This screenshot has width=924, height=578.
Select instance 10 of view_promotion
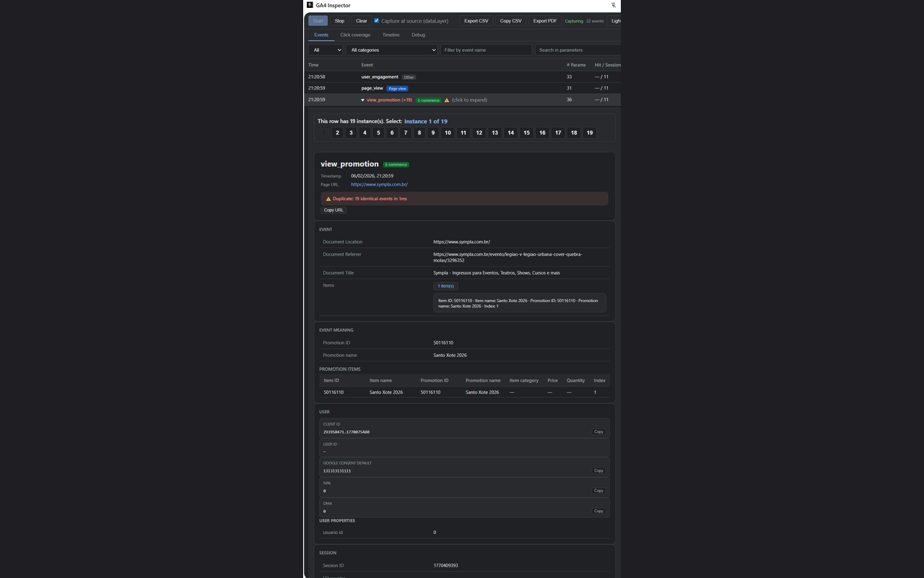[448, 133]
